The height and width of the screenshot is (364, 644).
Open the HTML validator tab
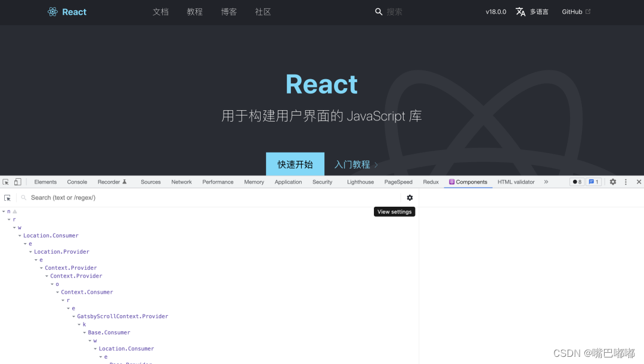516,182
